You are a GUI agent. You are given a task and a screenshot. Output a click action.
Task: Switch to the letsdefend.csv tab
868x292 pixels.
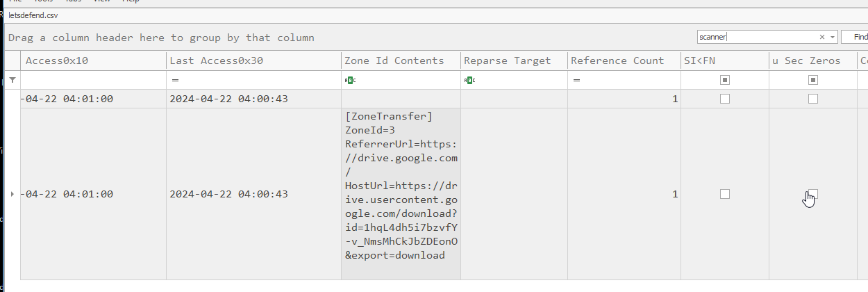(x=33, y=15)
